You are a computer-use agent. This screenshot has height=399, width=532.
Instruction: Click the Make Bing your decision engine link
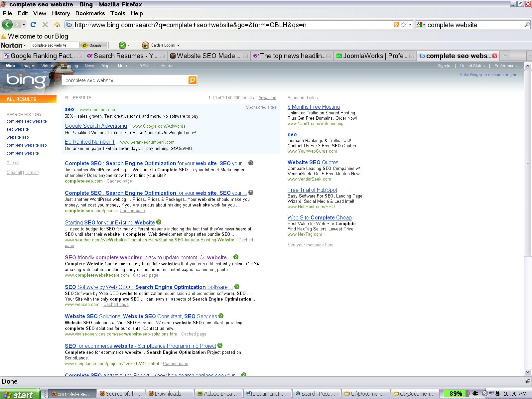488,75
